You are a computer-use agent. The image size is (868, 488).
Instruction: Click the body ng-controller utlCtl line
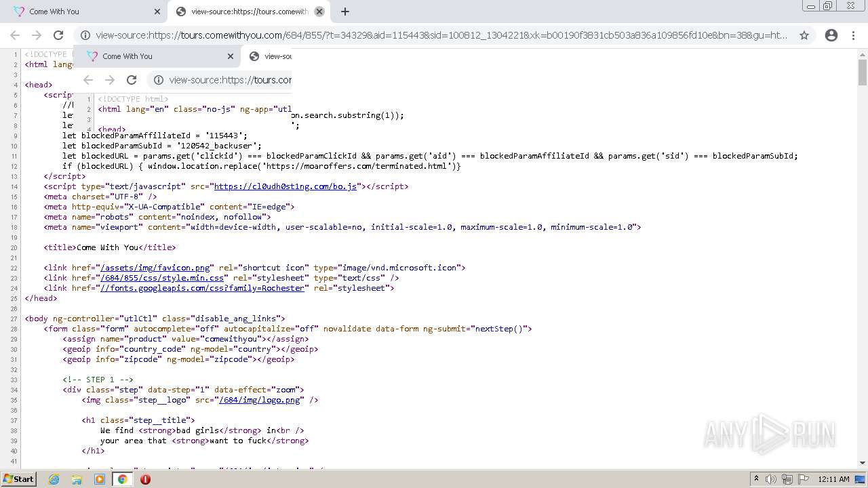tap(155, 319)
